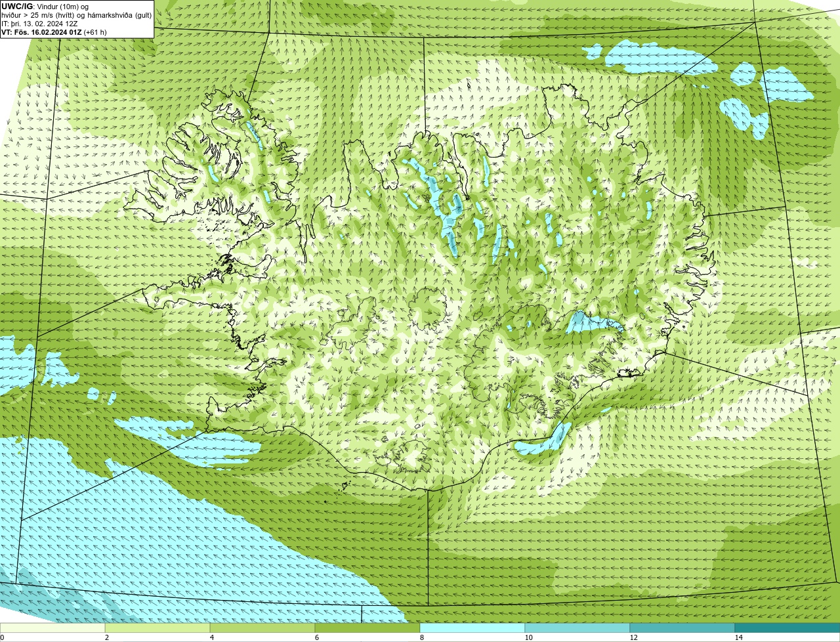The width and height of the screenshot is (840, 642).
Task: Click the legend scale label "14"
Action: coord(738,637)
